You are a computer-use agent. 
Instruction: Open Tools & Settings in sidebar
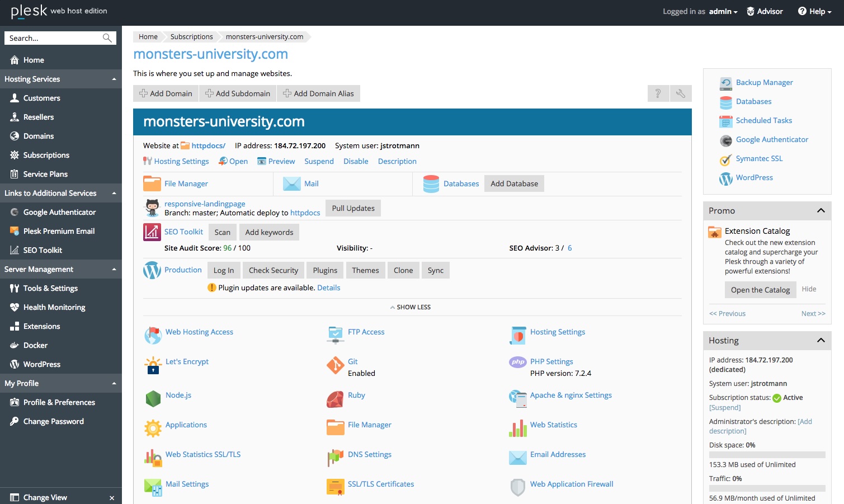click(50, 288)
